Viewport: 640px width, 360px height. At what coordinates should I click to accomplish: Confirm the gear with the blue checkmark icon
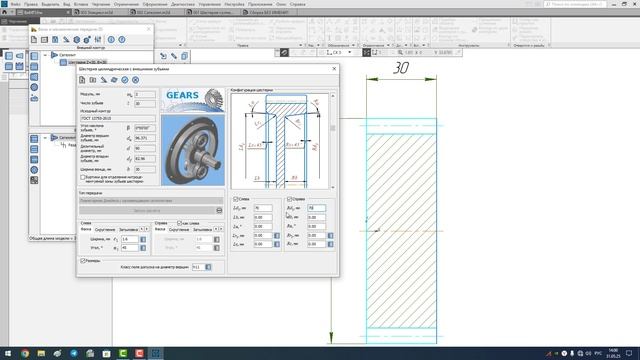click(125, 80)
